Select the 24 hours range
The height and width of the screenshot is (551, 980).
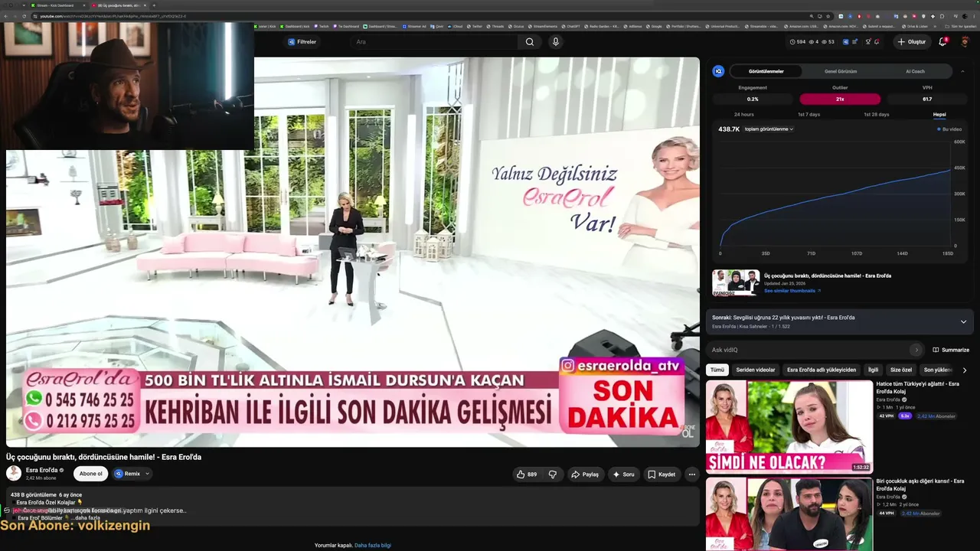743,115
